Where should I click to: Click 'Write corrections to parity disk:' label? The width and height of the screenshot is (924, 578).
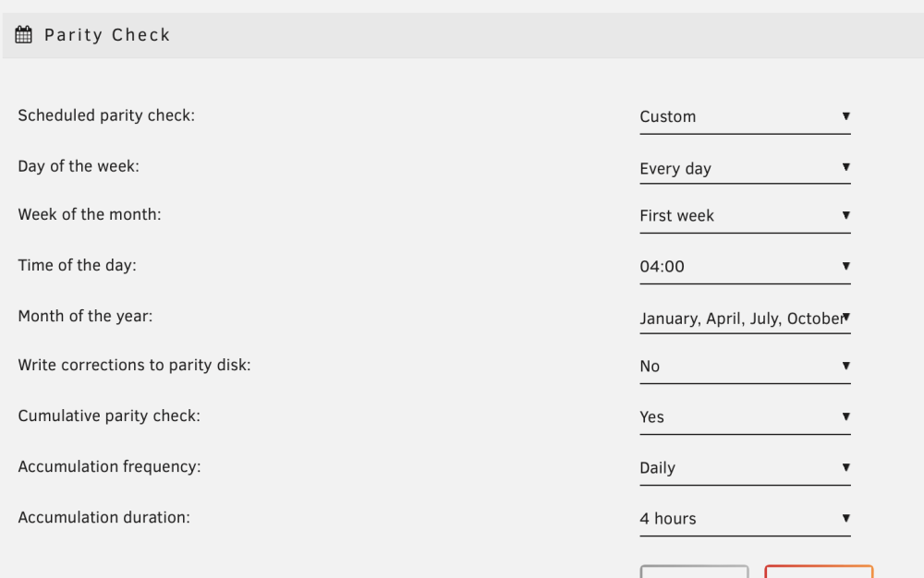(134, 366)
